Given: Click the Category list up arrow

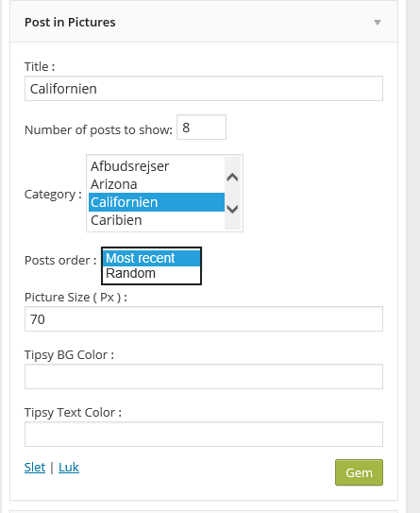Looking at the screenshot, I should point(232,178).
